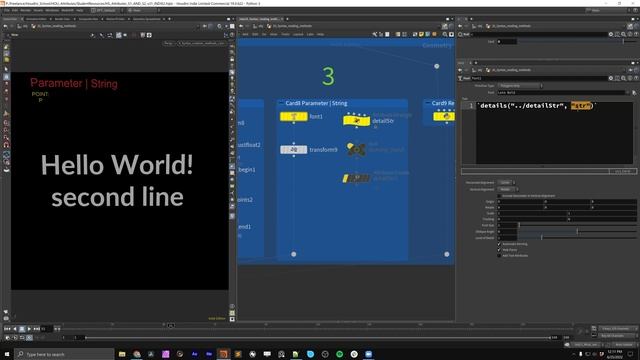Toggle Hole Faces checkbox
Image resolution: width=640 pixels, height=360 pixels.
pos(499,250)
